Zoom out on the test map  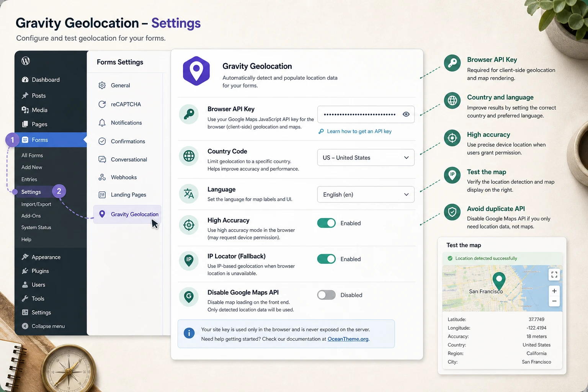tap(554, 301)
